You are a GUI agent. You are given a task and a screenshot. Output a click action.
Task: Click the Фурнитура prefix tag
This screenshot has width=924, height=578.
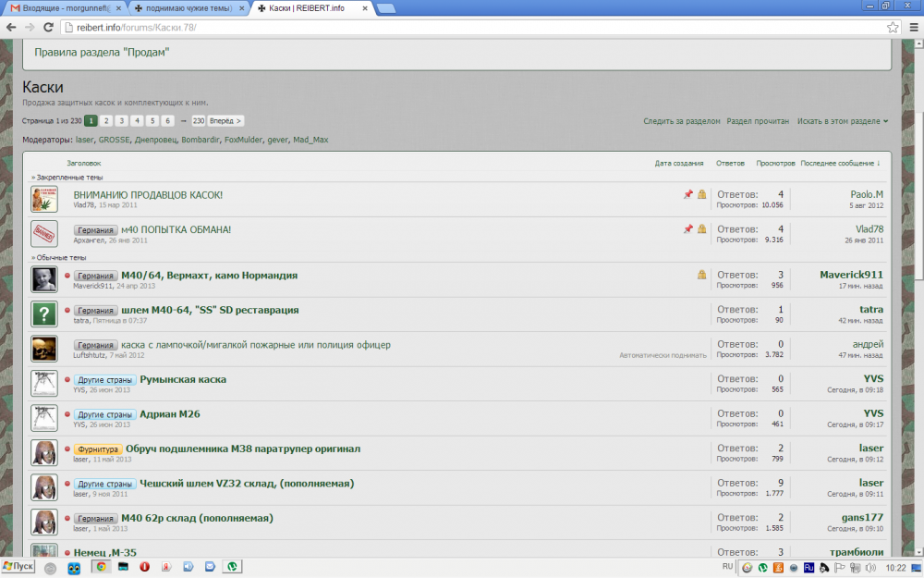point(98,449)
